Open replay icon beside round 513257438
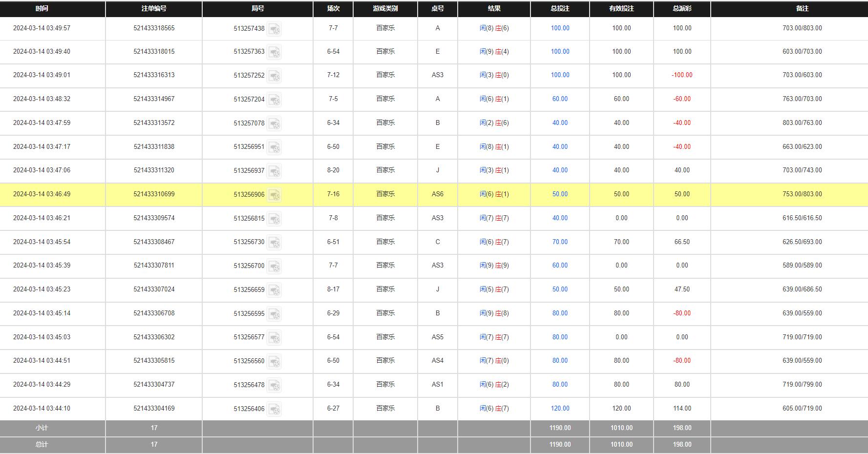868x454 pixels. 274,29
